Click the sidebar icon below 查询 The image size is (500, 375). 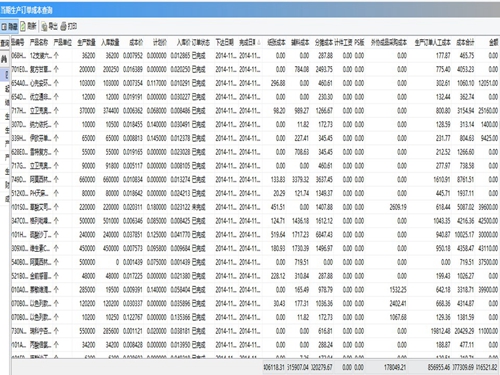point(4,59)
